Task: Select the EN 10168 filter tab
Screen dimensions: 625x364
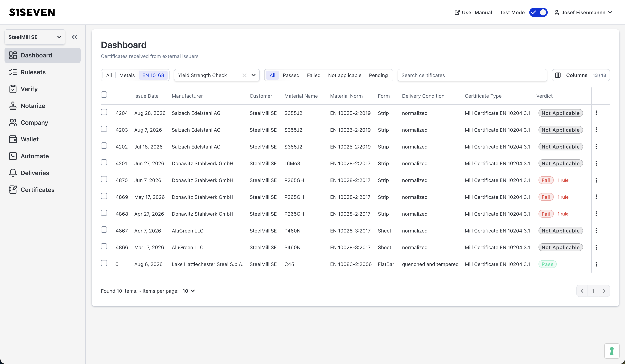Action: [153, 75]
